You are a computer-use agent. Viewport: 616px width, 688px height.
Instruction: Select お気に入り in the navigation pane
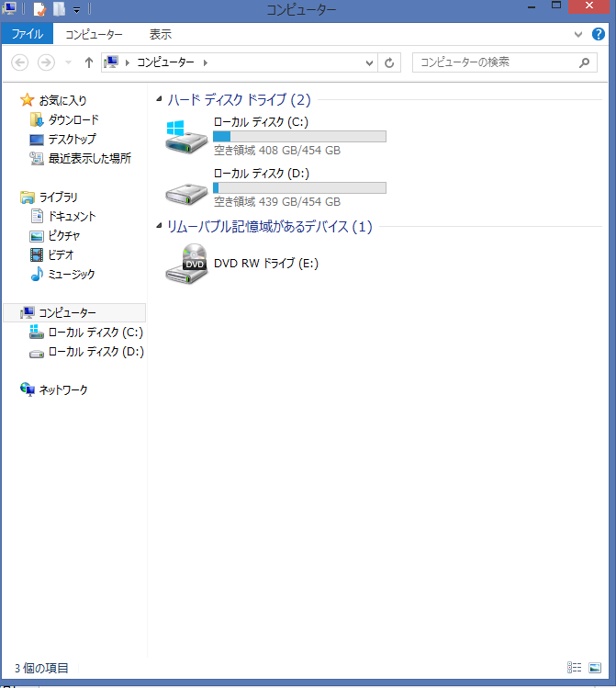click(62, 100)
